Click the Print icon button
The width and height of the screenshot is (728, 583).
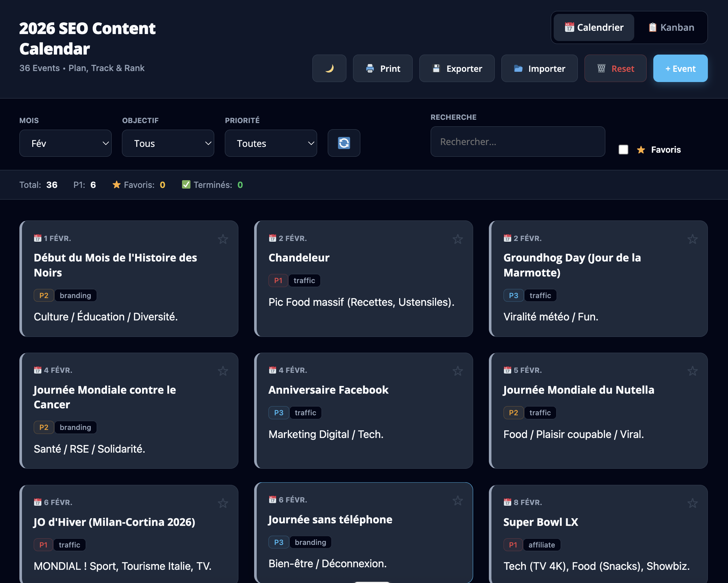point(370,68)
